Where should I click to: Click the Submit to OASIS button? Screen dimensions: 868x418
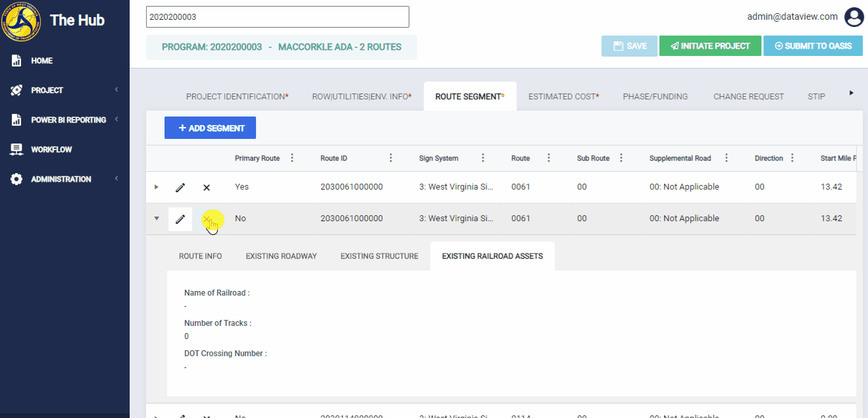813,46
